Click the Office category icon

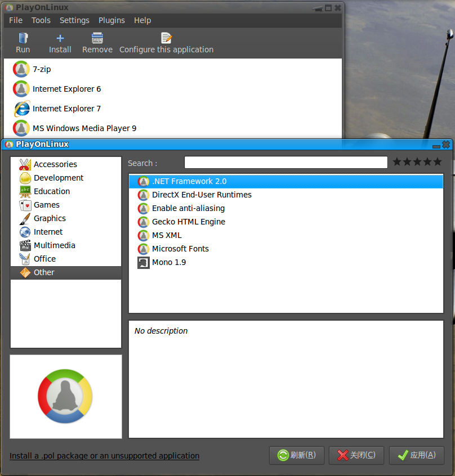point(25,259)
